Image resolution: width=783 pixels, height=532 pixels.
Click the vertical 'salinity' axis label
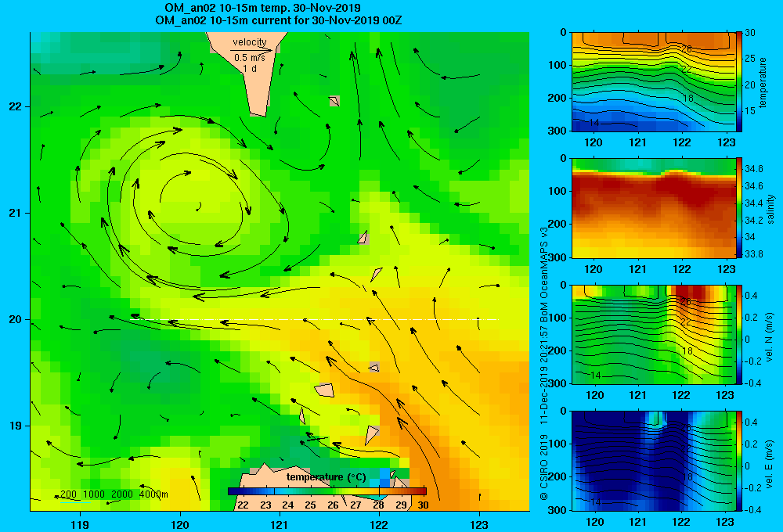click(x=771, y=209)
